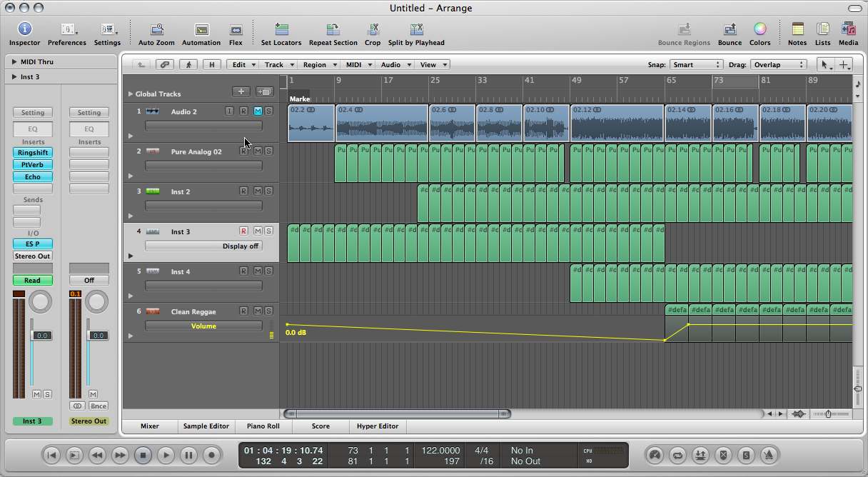Switch to the Piano Roll tab

266,426
